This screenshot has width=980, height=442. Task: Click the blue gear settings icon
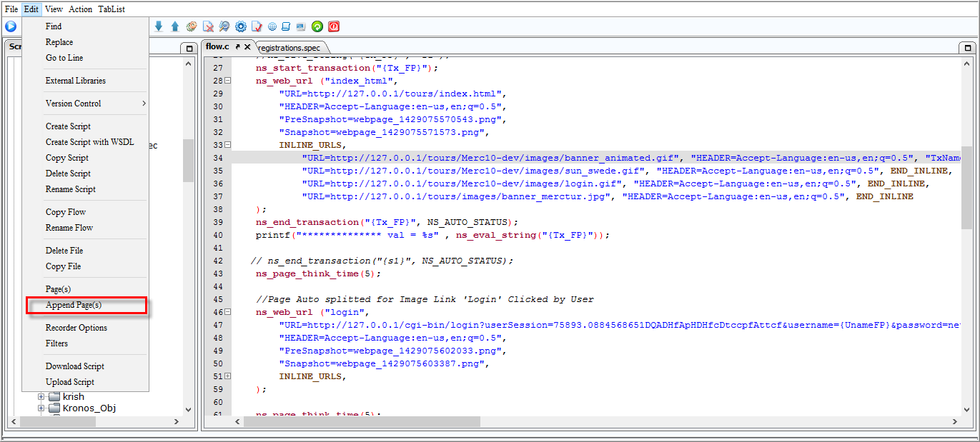tap(241, 26)
